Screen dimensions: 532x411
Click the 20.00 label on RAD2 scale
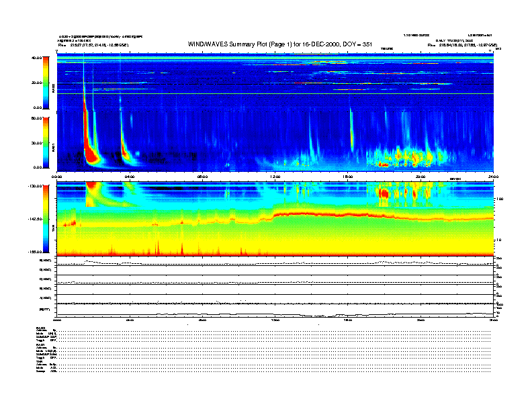(36, 83)
